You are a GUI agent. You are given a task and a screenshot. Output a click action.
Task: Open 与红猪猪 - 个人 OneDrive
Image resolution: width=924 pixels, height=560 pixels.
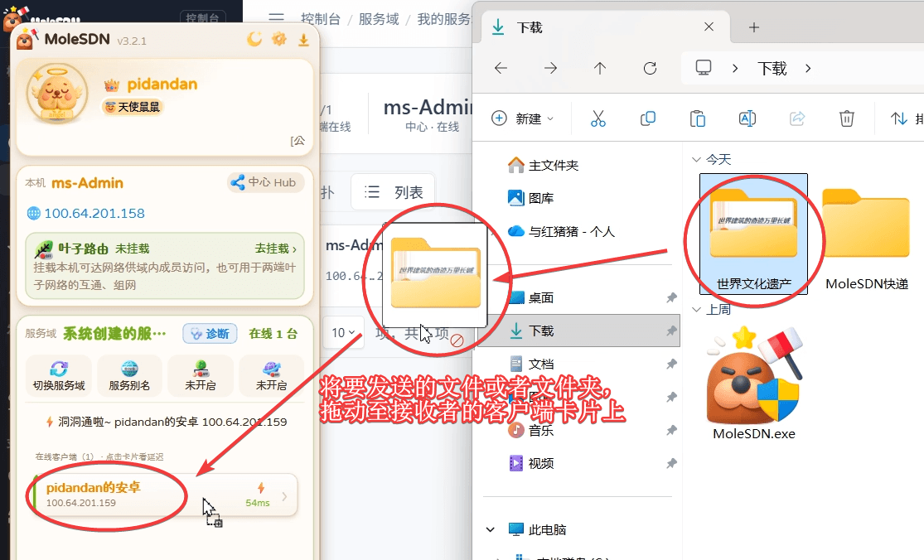click(x=561, y=231)
